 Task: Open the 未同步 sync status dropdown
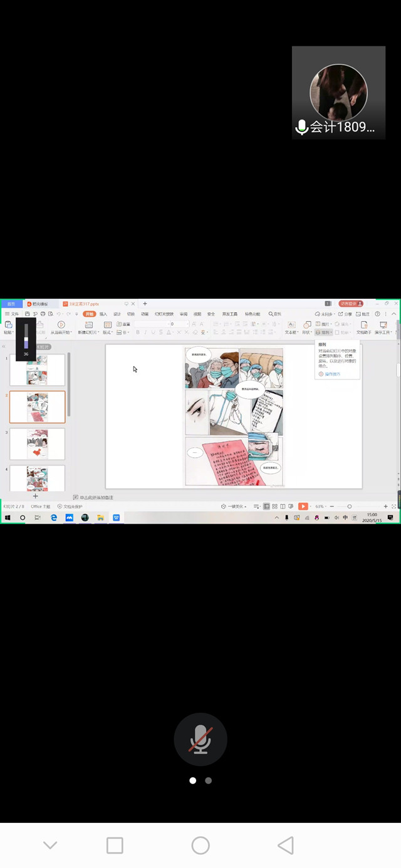pyautogui.click(x=324, y=314)
